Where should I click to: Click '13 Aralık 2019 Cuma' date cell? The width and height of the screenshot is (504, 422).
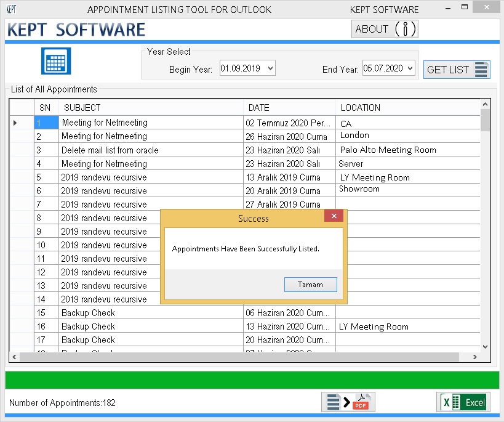coord(290,177)
